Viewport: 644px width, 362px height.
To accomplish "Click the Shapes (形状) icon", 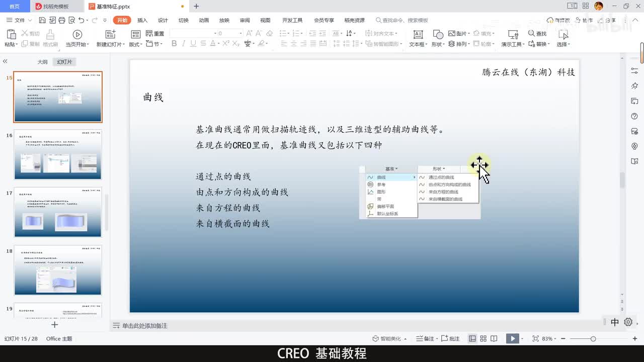I will click(x=438, y=34).
